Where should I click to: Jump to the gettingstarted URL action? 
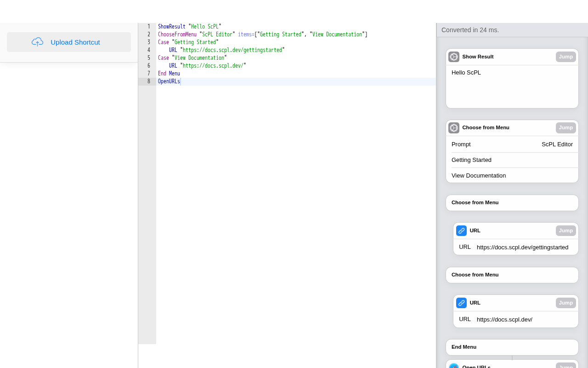pos(565,230)
